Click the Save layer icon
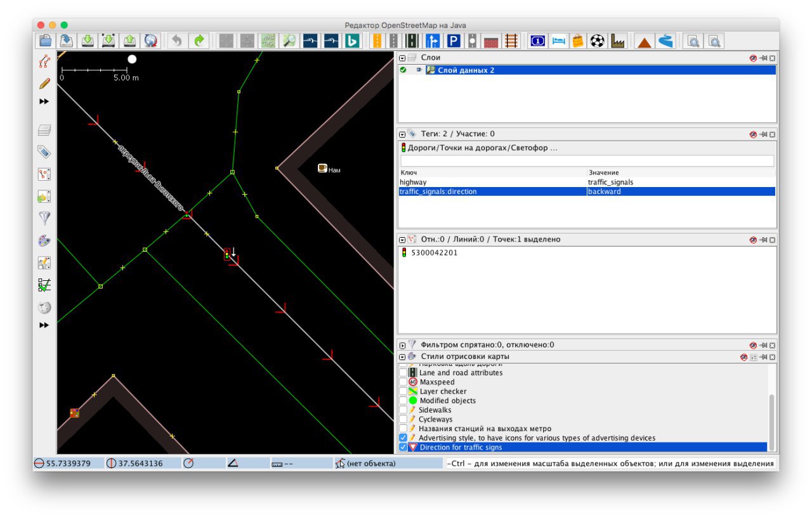The image size is (812, 518). coord(67,41)
